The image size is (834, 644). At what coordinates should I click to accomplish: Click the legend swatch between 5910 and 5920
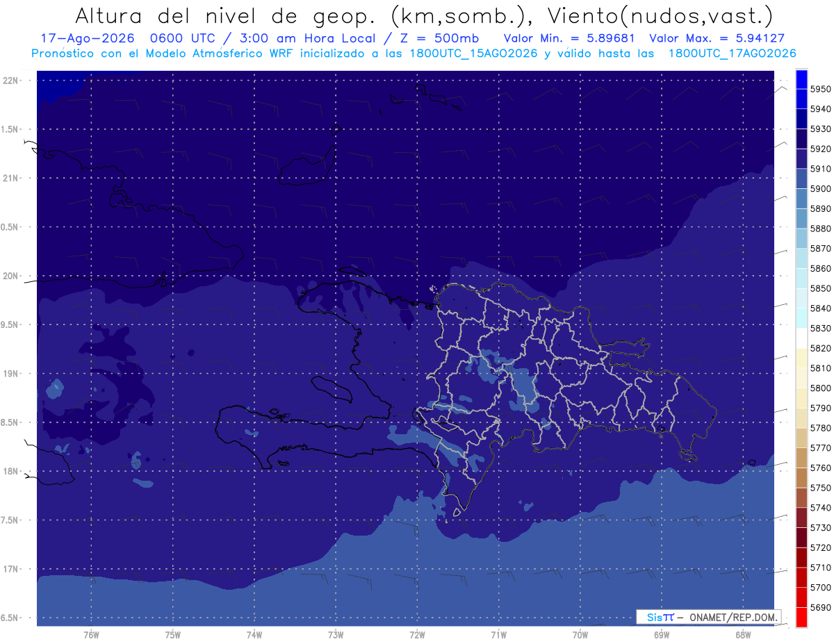click(801, 159)
